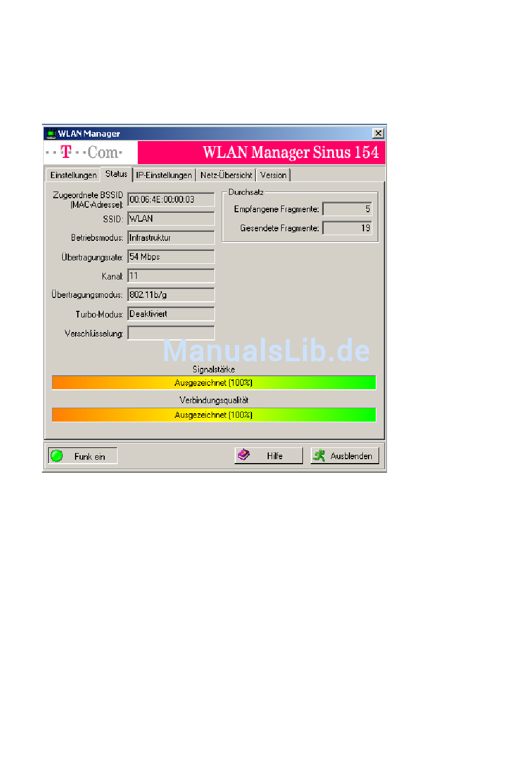The image size is (532, 761).
Task: Click the green running man Ausblenden icon
Action: (x=319, y=456)
